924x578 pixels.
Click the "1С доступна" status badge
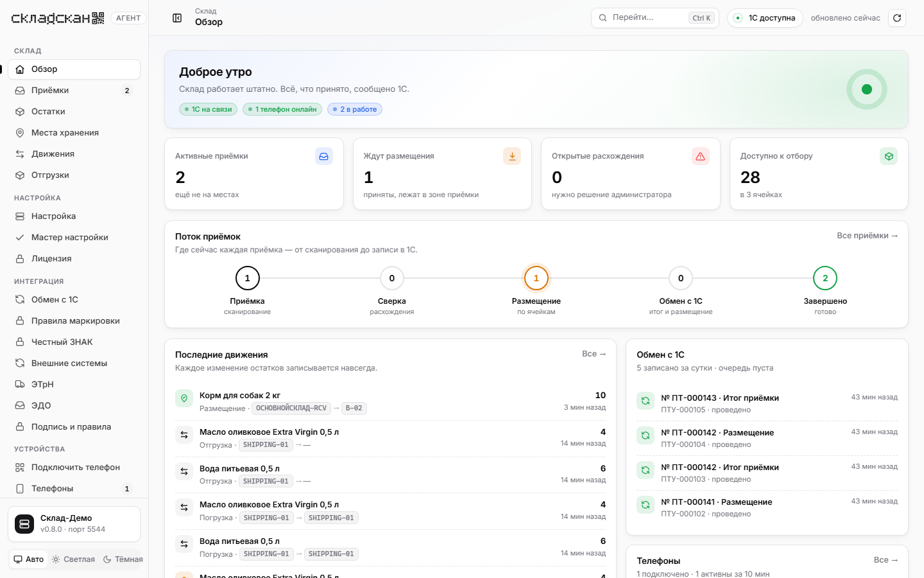(x=765, y=18)
